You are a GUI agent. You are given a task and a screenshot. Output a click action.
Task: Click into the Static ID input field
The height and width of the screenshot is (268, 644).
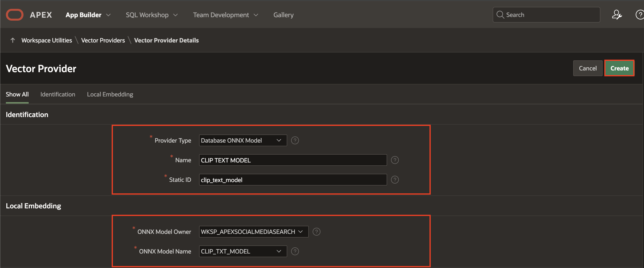pos(293,180)
